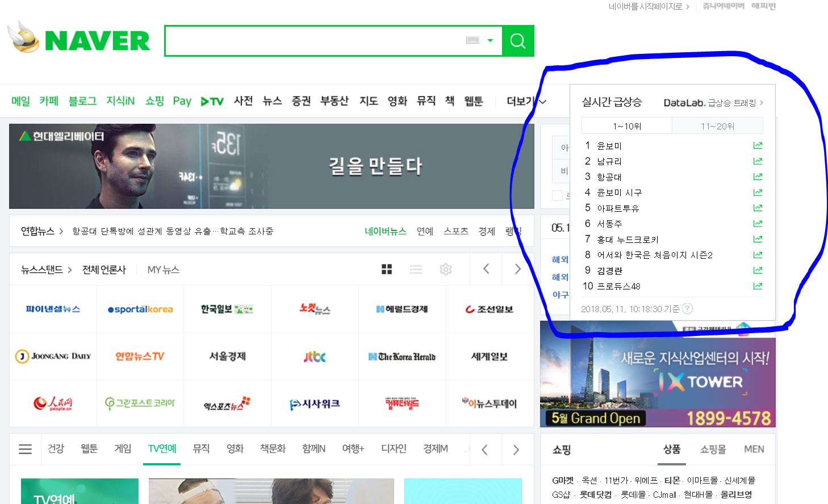
Task: Select the 1~10위 ranking tab
Action: pyautogui.click(x=627, y=126)
